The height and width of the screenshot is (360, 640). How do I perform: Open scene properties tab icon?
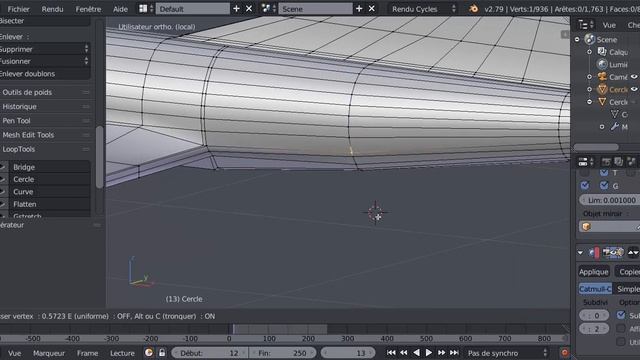tap(631, 162)
